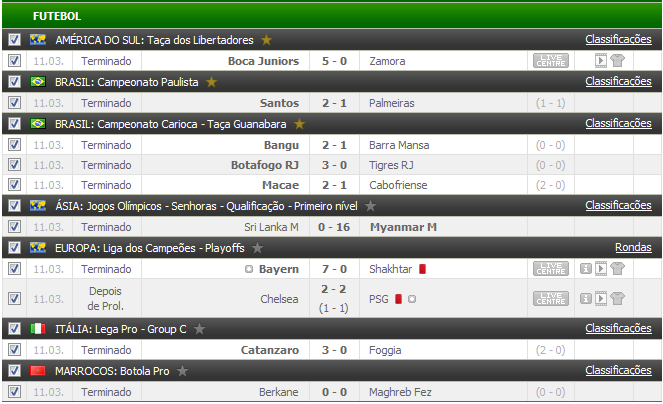
Task: Click video icon in Boca Juniors row
Action: point(600,61)
